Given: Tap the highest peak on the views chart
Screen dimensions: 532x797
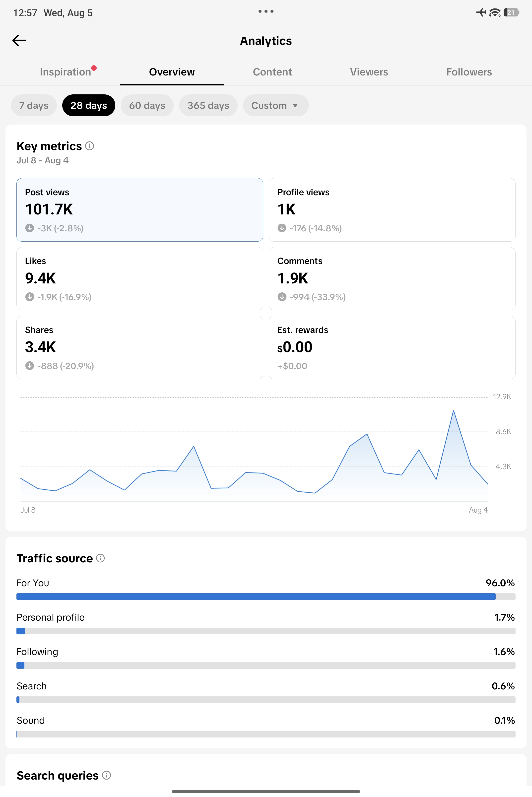Looking at the screenshot, I should [x=453, y=411].
